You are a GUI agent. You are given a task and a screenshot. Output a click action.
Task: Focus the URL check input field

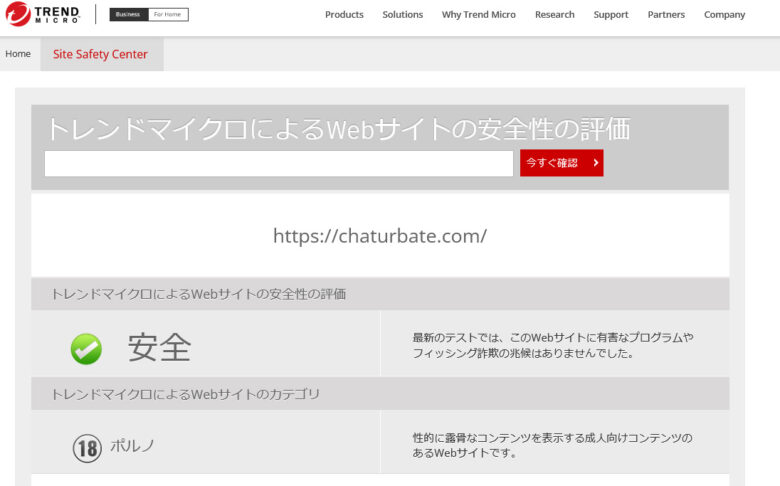[x=278, y=163]
